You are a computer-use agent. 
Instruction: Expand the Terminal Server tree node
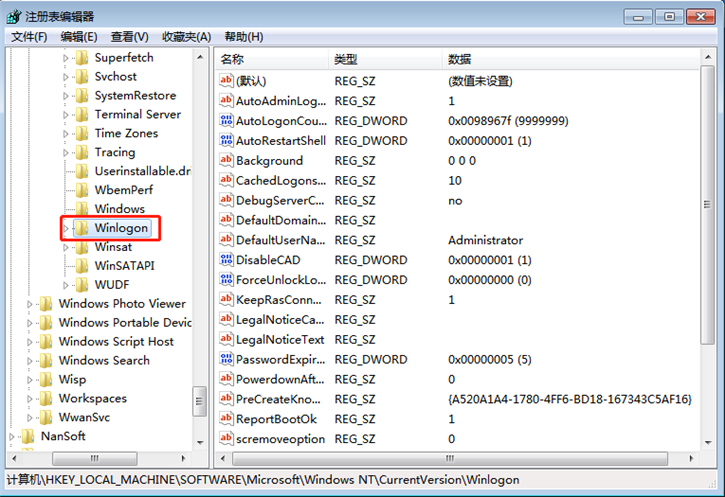coord(67,115)
